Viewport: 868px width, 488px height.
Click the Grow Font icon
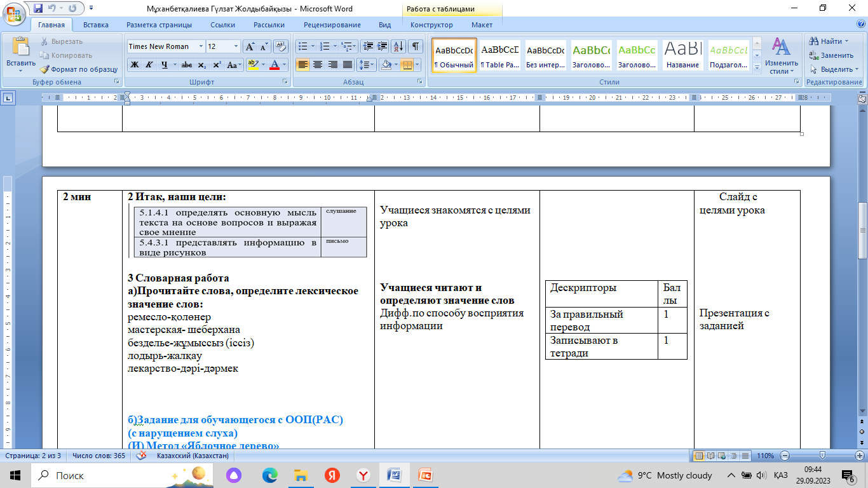click(250, 46)
